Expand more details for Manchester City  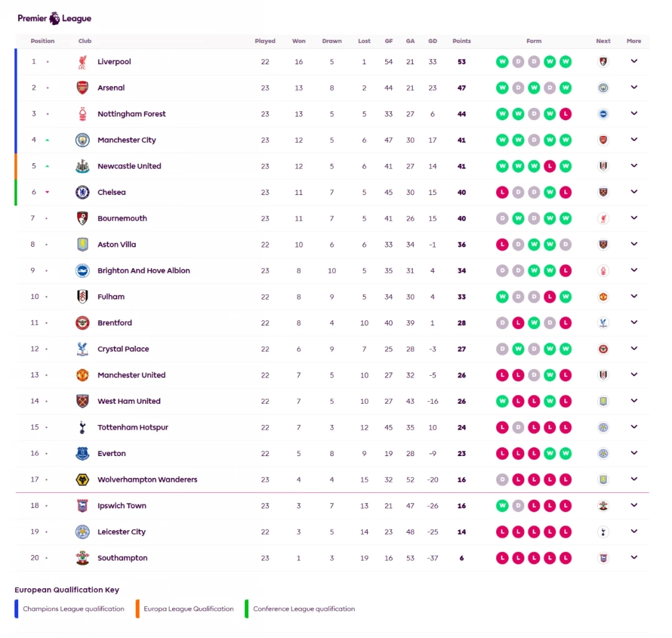(634, 140)
